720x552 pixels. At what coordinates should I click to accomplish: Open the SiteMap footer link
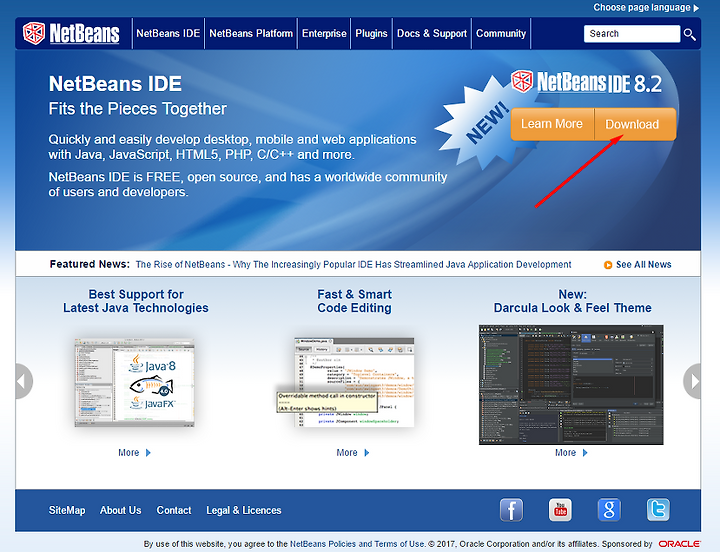point(67,510)
